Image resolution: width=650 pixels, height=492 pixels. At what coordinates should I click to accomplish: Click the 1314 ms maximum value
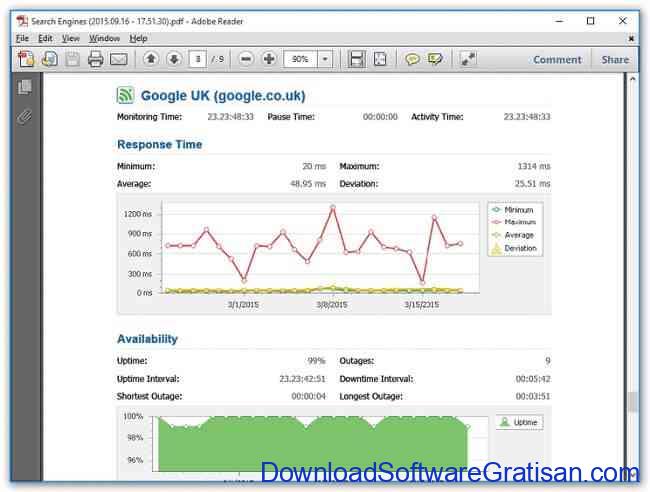pos(534,166)
